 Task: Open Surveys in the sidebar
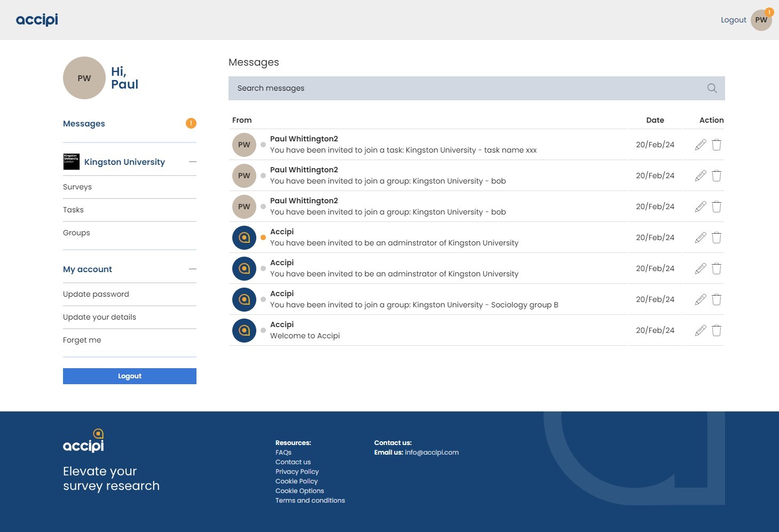click(x=77, y=187)
